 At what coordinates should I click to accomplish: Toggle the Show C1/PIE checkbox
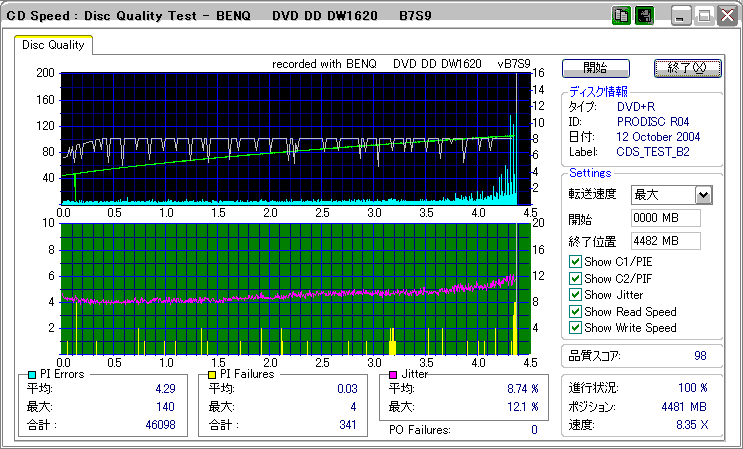(x=575, y=262)
